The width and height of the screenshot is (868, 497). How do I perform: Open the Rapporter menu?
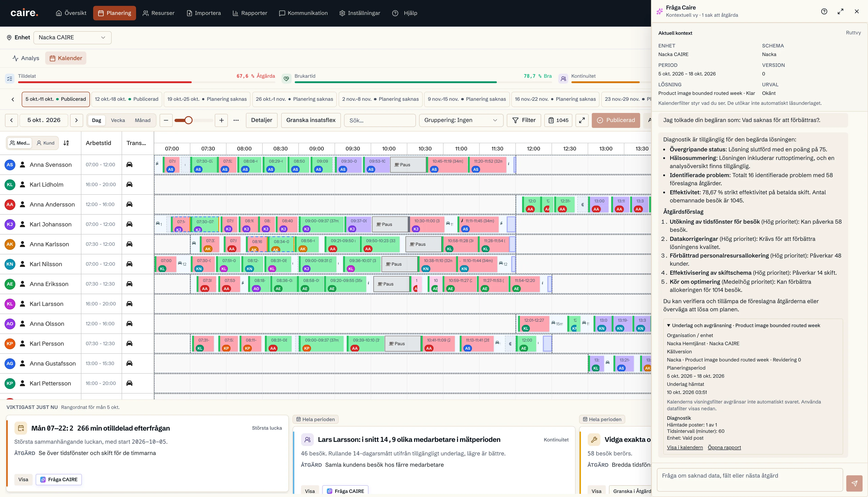point(250,13)
